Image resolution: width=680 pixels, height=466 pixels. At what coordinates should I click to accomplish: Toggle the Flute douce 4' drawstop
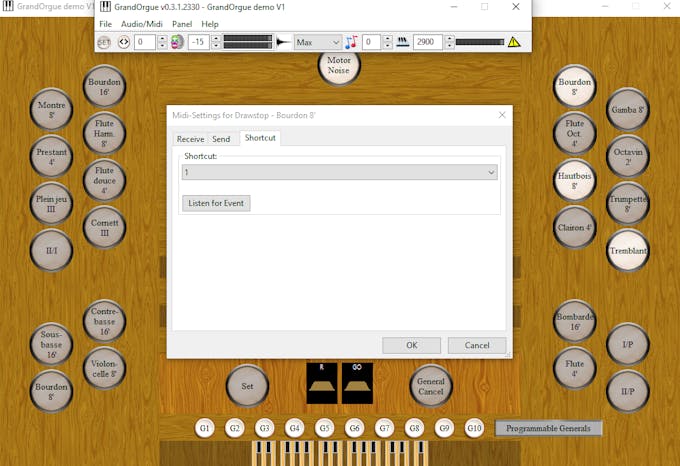104,180
